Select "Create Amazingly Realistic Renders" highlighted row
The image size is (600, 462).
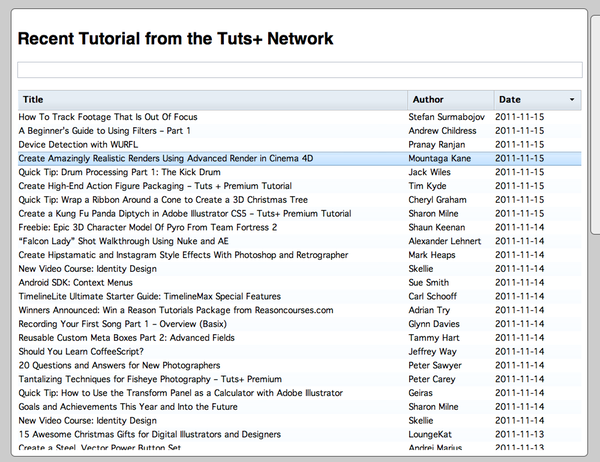coord(300,158)
